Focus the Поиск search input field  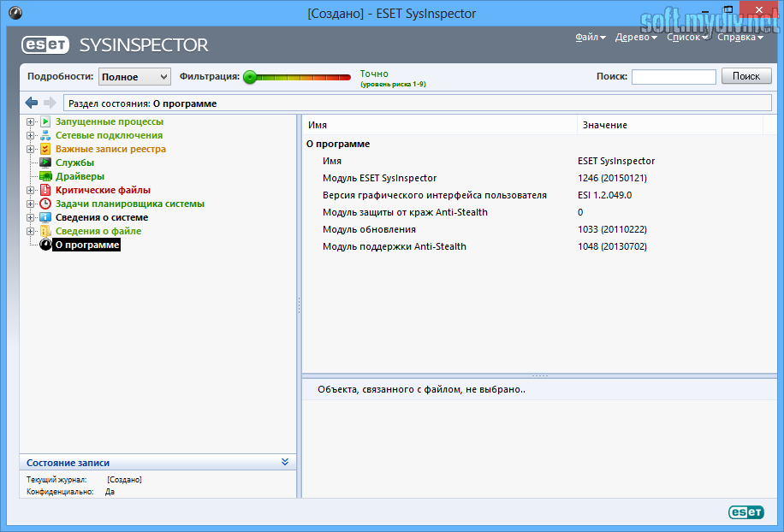coord(674,76)
